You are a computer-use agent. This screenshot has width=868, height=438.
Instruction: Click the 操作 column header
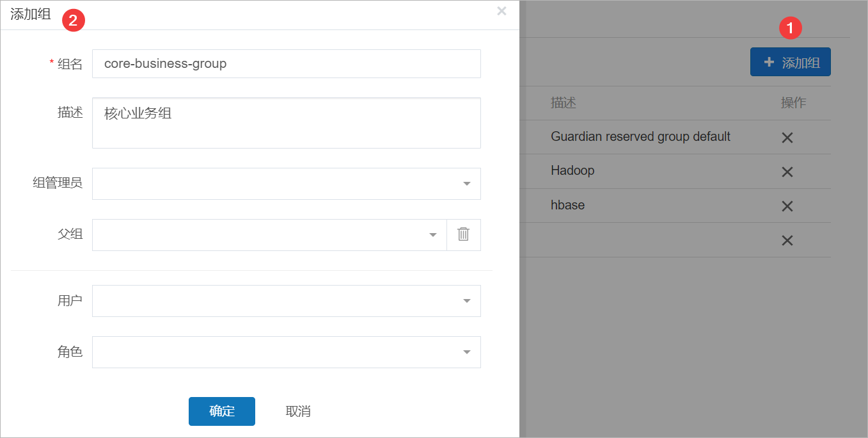coord(794,103)
